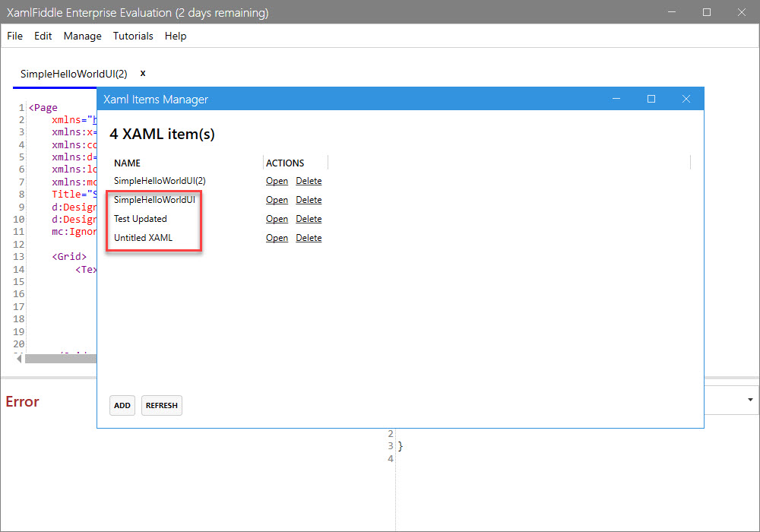Select the SimpleHelloWorldUI(2) name in list
Image resolution: width=760 pixels, height=532 pixels.
point(160,181)
